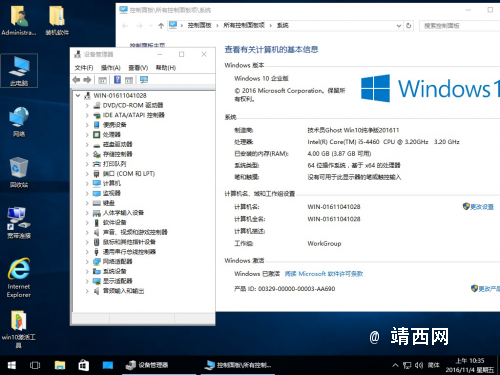Select the 监视器 tree item
Image resolution: width=500 pixels, height=375 pixels.
112,193
